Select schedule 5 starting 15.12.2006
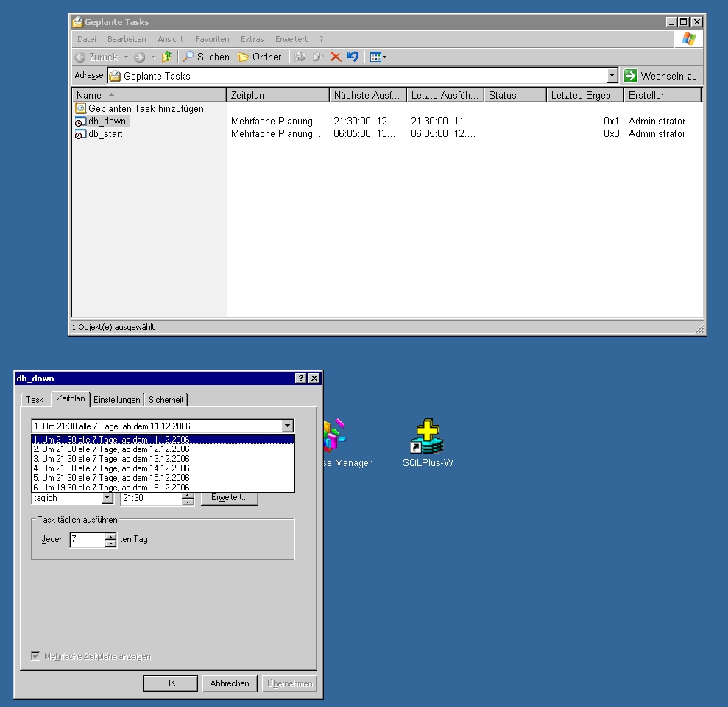 tap(163, 477)
